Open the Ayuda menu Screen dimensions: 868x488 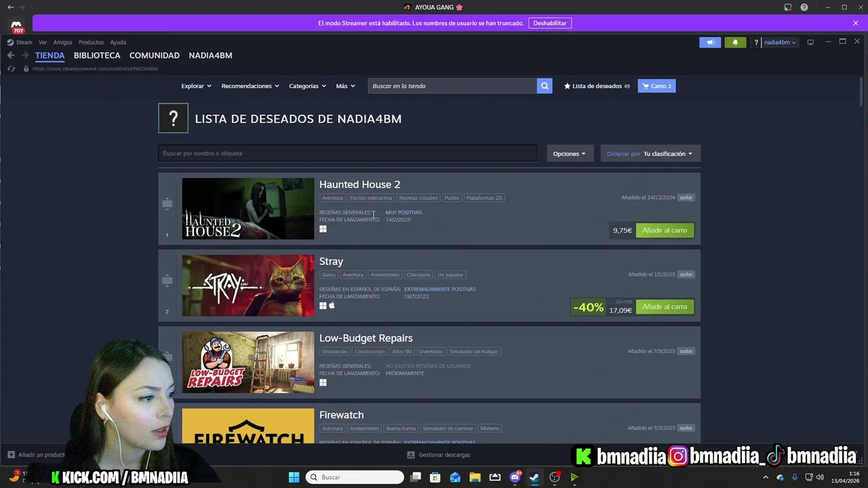(x=118, y=42)
